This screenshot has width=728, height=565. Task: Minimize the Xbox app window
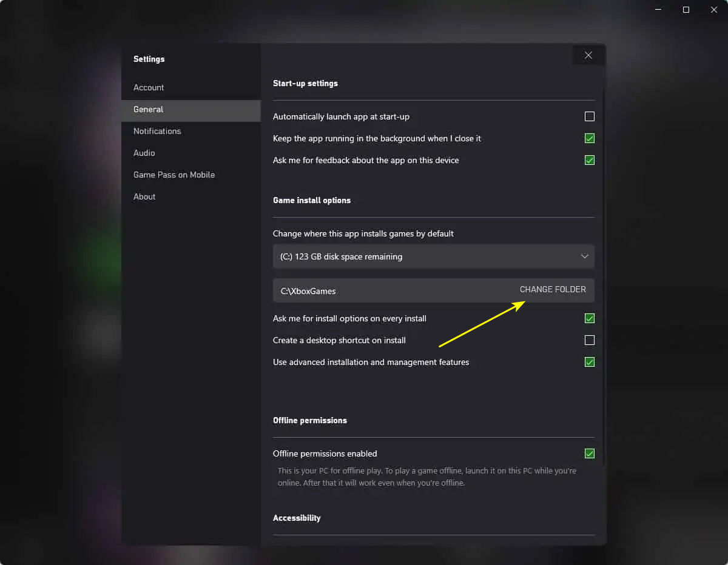click(x=658, y=10)
